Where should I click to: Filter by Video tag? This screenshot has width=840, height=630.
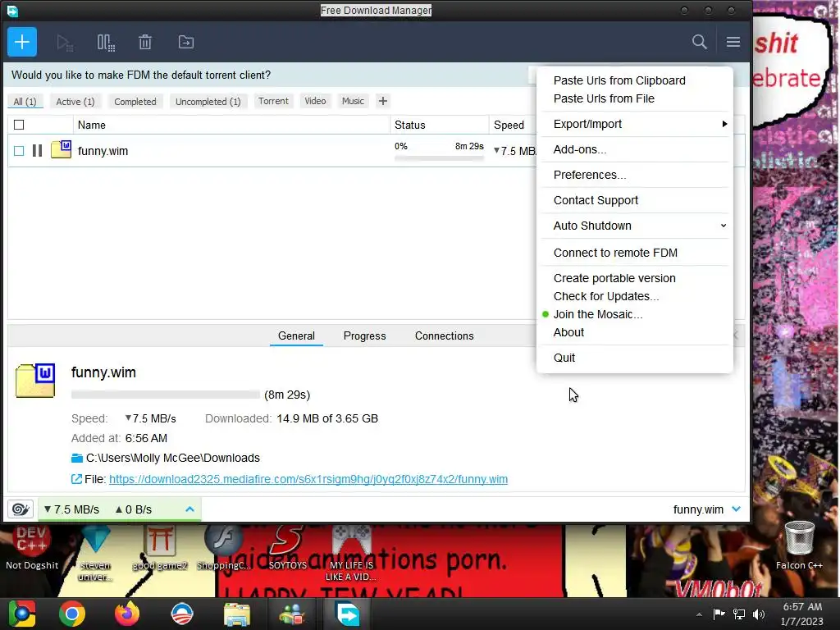[x=315, y=101]
